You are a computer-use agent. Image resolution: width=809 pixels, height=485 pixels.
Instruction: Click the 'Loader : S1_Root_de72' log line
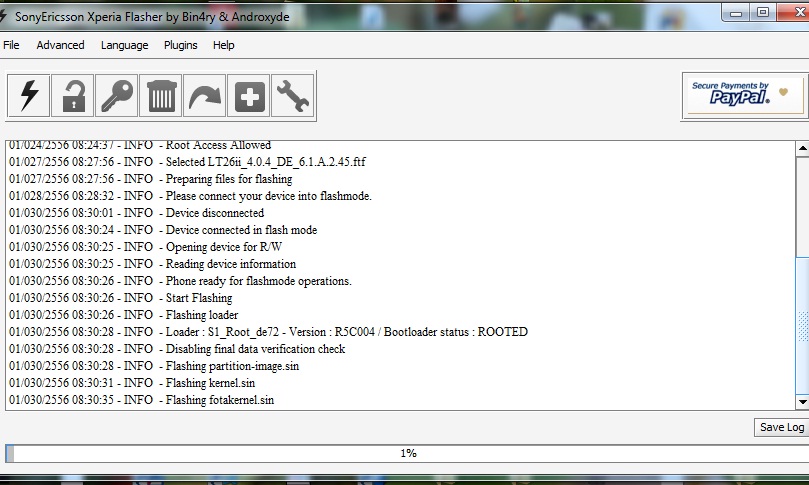point(268,332)
